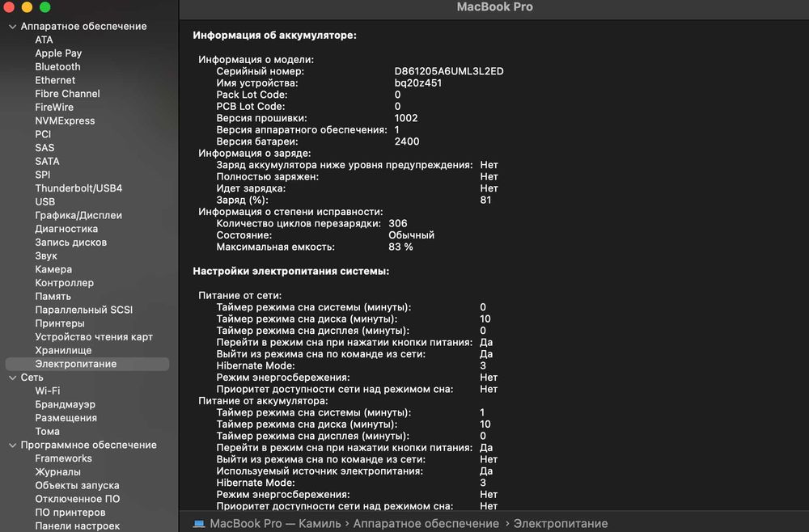Open Объекты запуска entry
Viewport: 809px width, 532px height.
pyautogui.click(x=77, y=485)
